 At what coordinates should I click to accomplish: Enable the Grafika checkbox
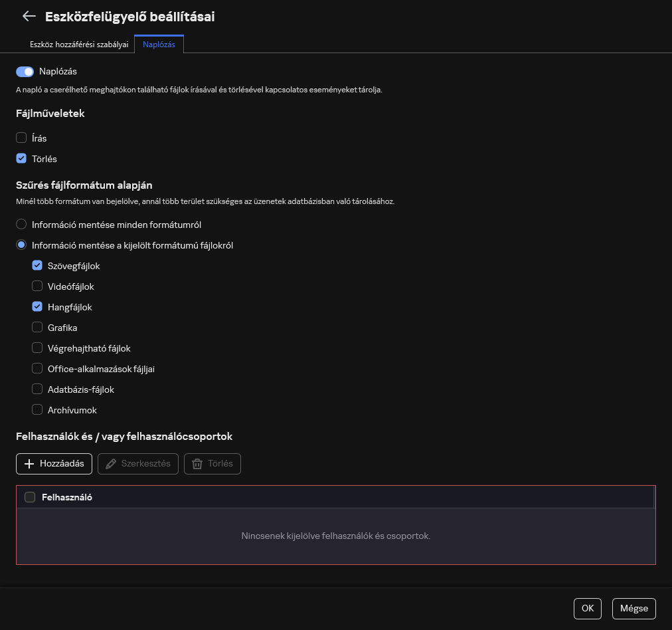[x=37, y=328]
